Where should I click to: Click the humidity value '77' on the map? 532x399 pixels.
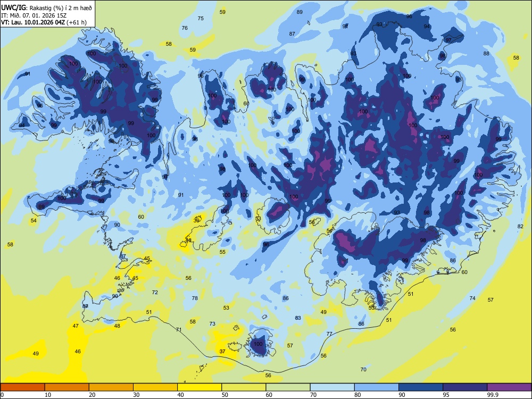[x=329, y=334]
